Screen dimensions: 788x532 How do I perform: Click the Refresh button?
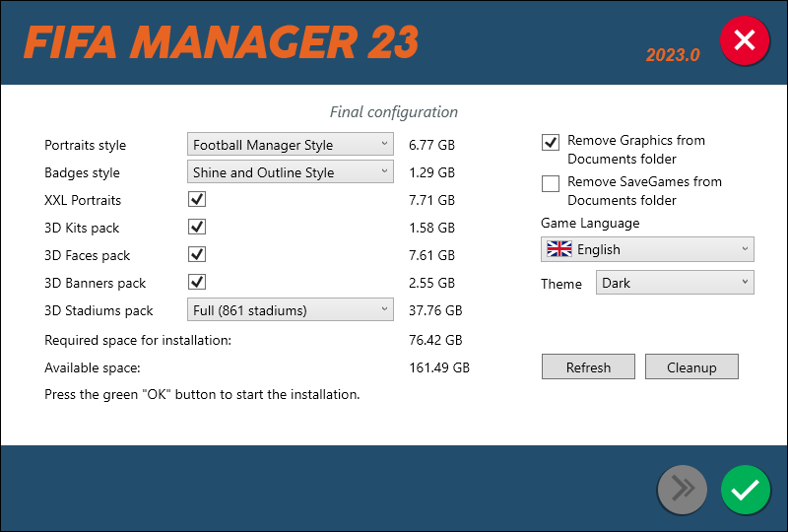pos(588,367)
